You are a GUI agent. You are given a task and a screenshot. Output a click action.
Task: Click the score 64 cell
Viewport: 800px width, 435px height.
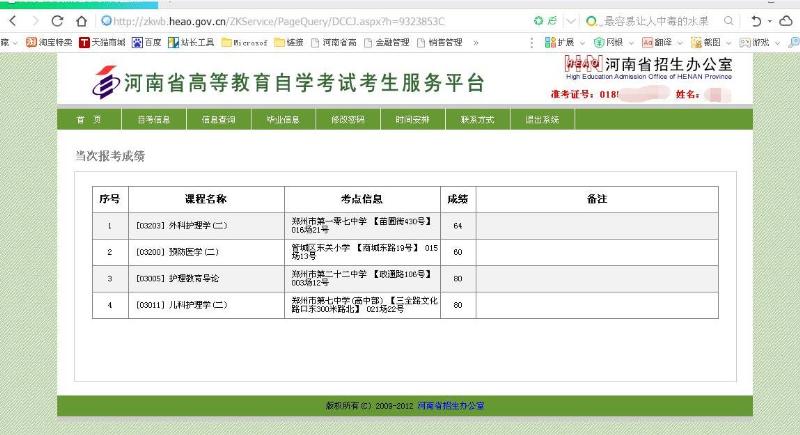(458, 225)
